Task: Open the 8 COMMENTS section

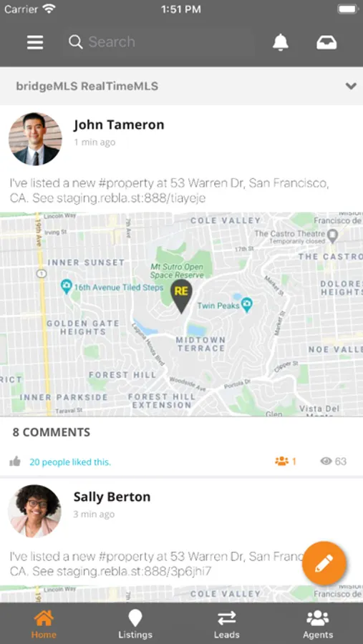Action: tap(52, 432)
